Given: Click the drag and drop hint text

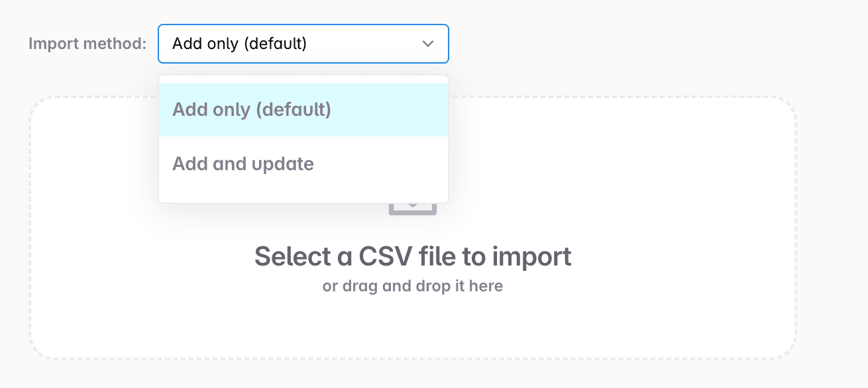Looking at the screenshot, I should [x=413, y=285].
